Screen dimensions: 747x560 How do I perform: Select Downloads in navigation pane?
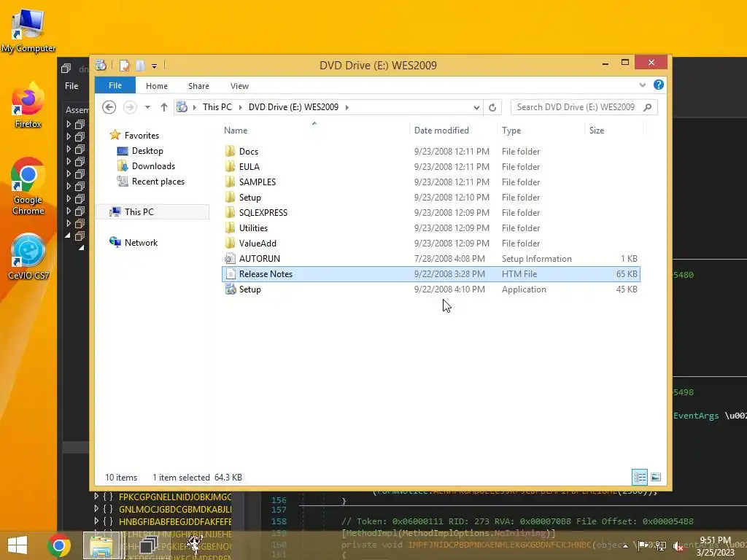pos(153,166)
